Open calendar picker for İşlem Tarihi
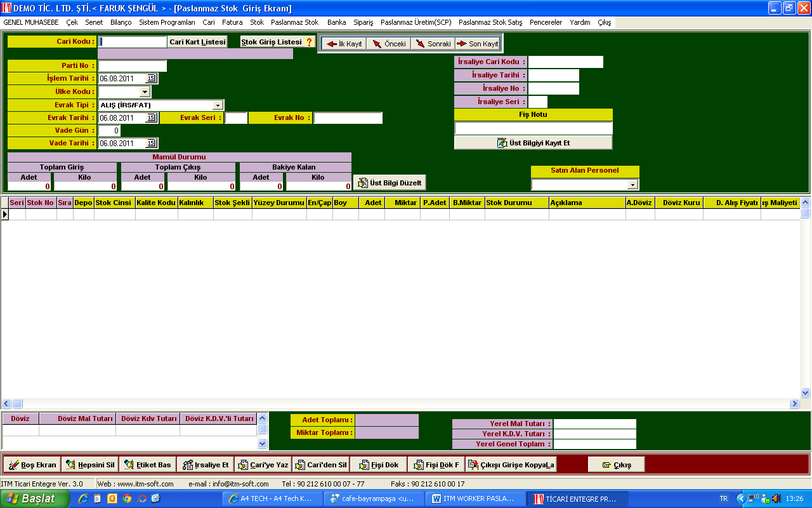The width and height of the screenshot is (812, 508). point(151,79)
